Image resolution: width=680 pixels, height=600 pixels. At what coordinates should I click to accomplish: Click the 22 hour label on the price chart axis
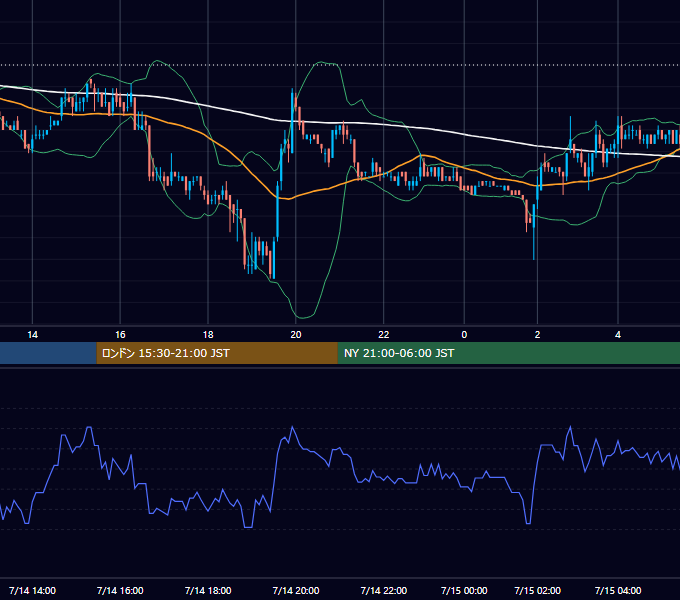[384, 335]
